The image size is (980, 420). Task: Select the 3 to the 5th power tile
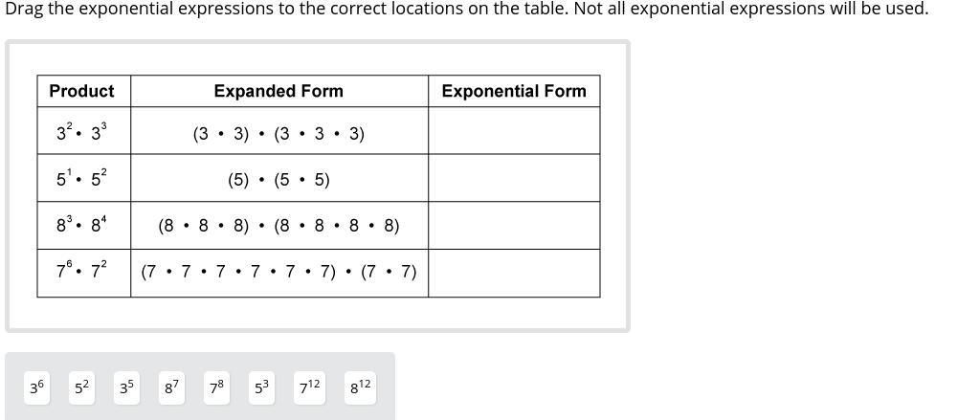pyautogui.click(x=127, y=388)
